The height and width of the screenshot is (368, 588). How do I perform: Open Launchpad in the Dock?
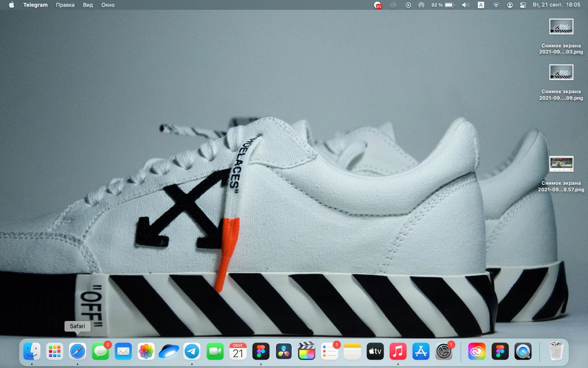pos(55,352)
